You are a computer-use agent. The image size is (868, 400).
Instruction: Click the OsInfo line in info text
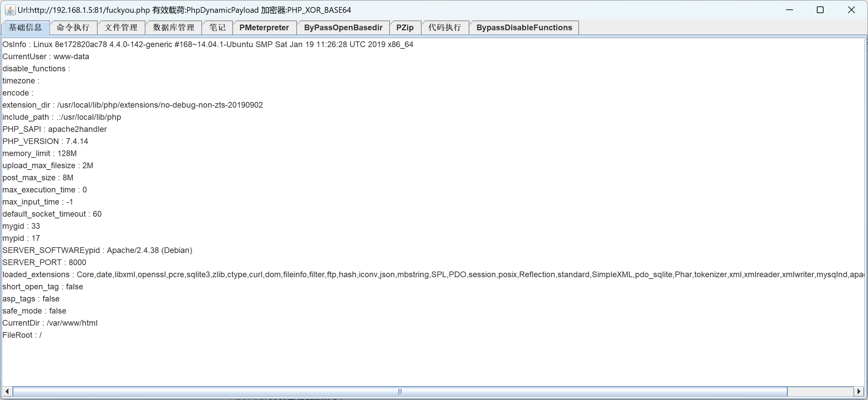[207, 44]
